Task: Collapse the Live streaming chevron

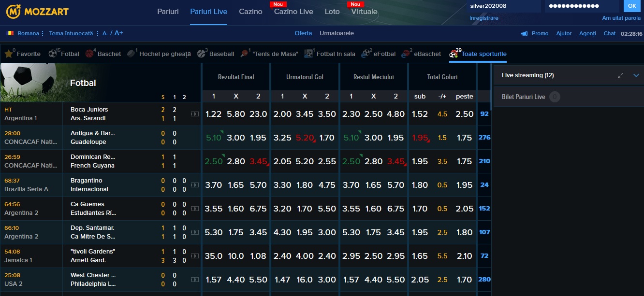Action: tap(636, 75)
